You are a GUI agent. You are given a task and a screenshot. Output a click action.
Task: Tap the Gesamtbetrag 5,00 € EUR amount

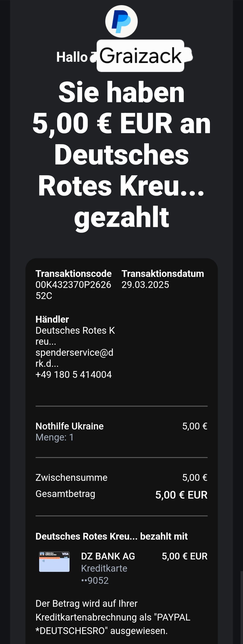click(x=181, y=495)
